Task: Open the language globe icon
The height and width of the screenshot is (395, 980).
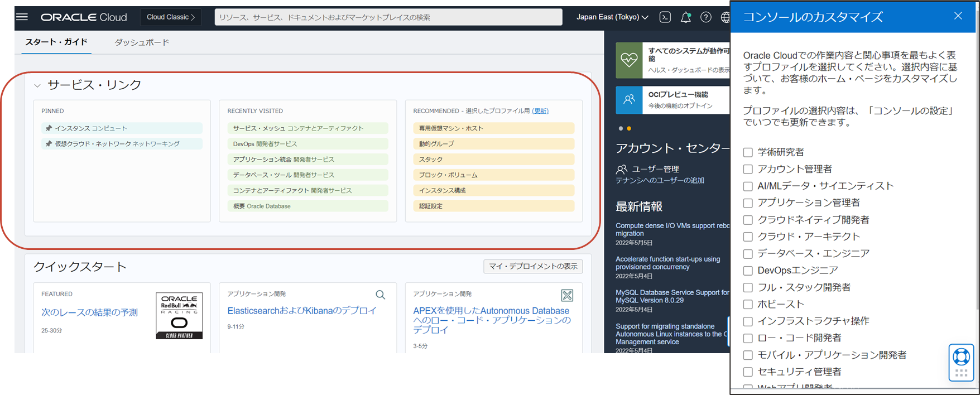Action: point(725,17)
